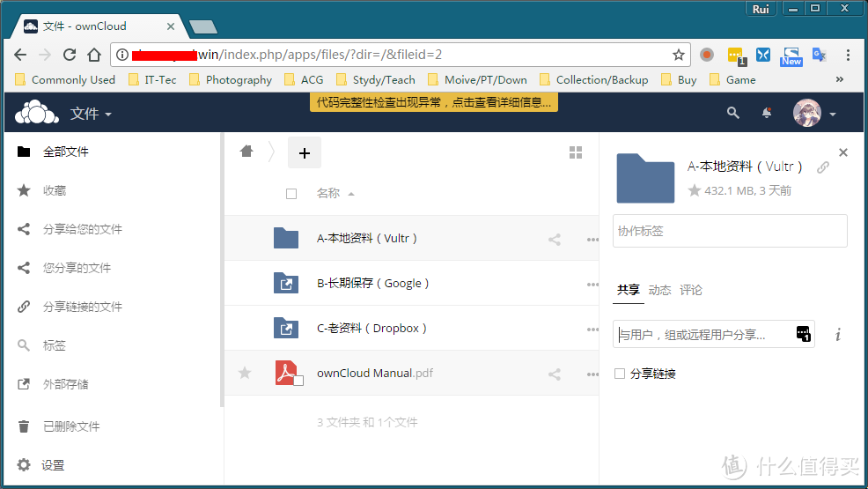Click the home breadcrumb icon
This screenshot has width=868, height=489.
click(246, 152)
